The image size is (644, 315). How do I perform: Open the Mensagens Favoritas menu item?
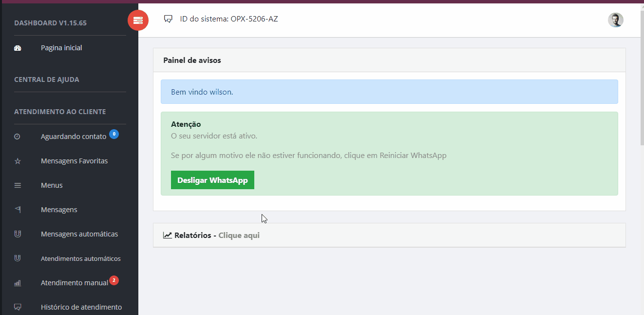tap(74, 161)
